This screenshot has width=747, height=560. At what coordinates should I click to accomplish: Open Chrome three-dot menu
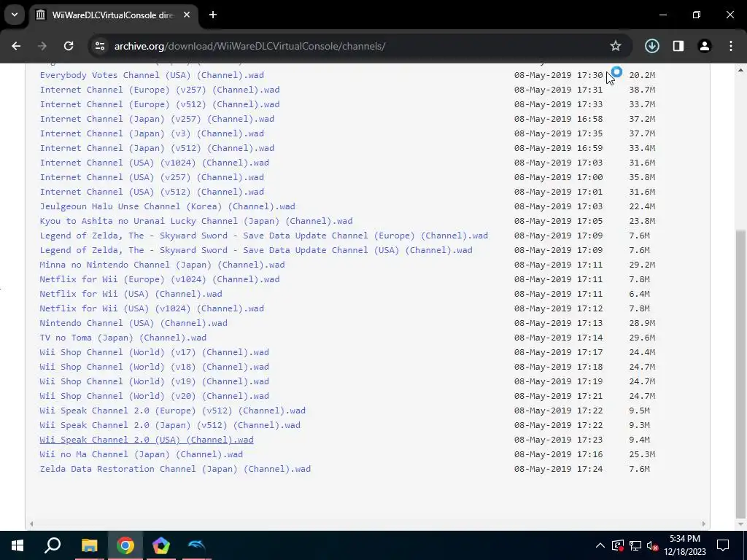pos(731,46)
